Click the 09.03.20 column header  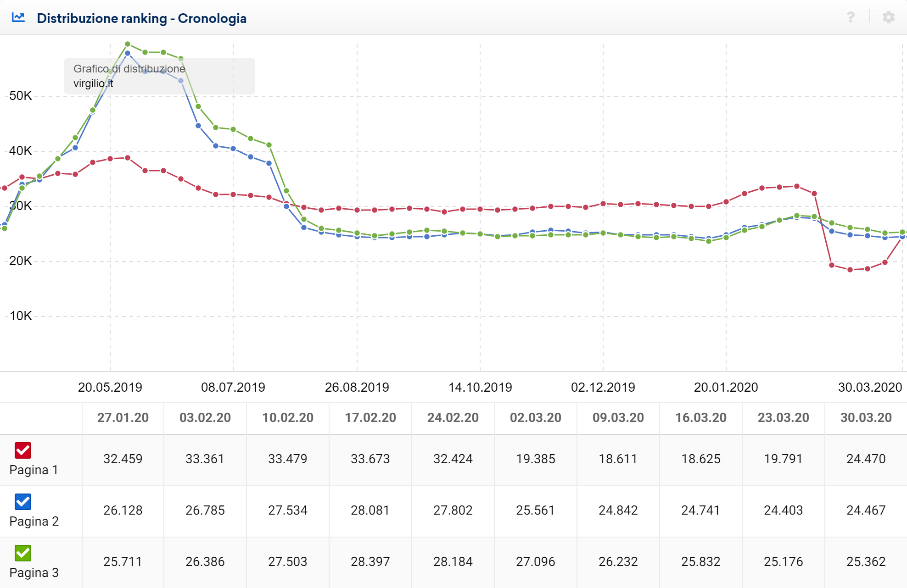click(x=618, y=418)
